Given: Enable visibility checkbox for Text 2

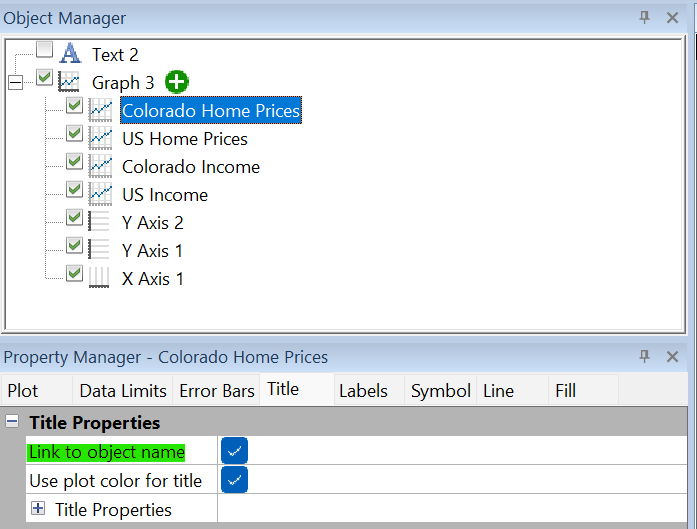Looking at the screenshot, I should click(x=44, y=50).
